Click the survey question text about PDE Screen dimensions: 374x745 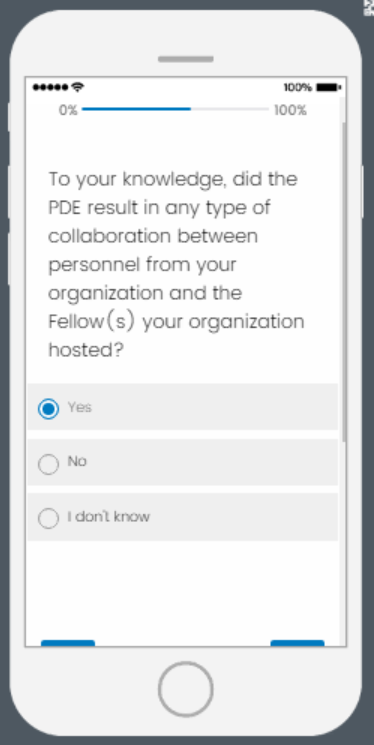pos(176,265)
